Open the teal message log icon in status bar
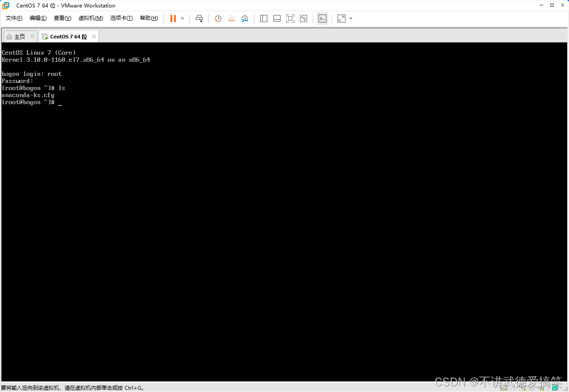 555,388
